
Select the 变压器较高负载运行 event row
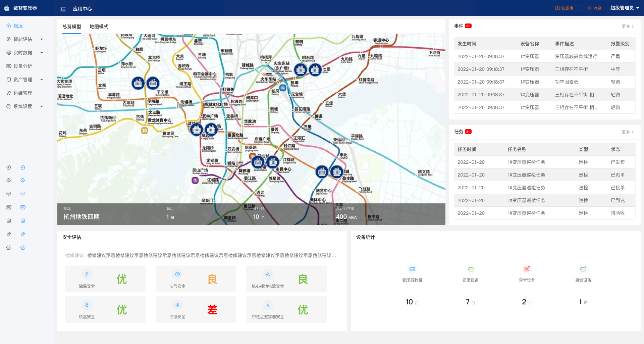[x=544, y=56]
